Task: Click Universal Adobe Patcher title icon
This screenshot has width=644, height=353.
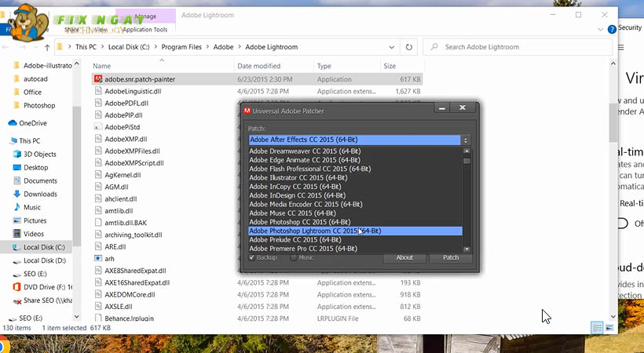Action: (x=247, y=111)
